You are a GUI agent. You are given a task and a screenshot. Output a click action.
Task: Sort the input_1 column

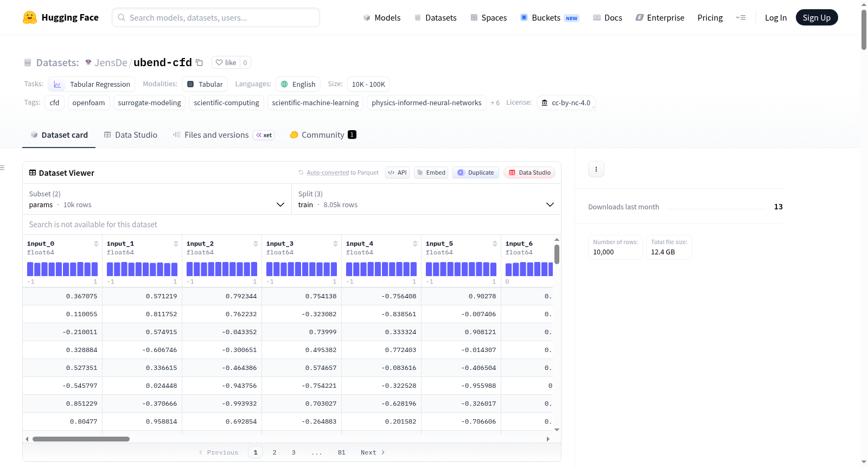(176, 244)
